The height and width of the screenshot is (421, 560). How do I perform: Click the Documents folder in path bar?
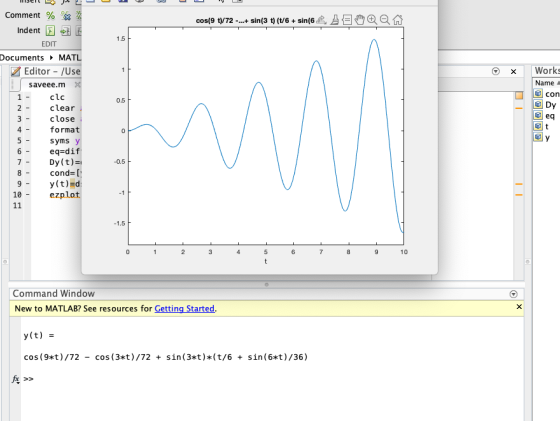21,57
